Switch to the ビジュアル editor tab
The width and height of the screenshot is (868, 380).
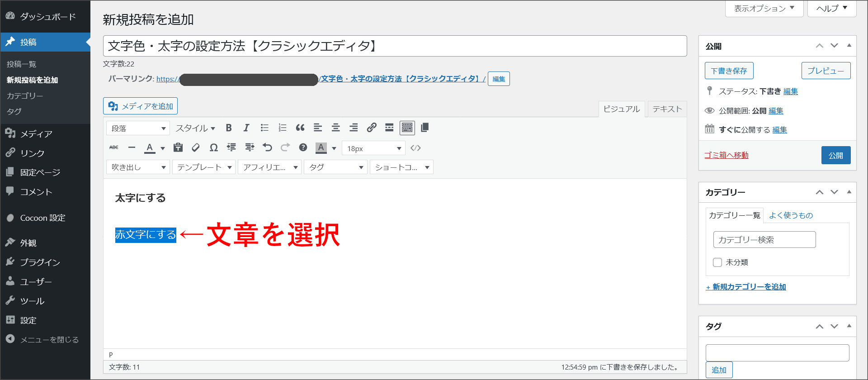tap(622, 109)
